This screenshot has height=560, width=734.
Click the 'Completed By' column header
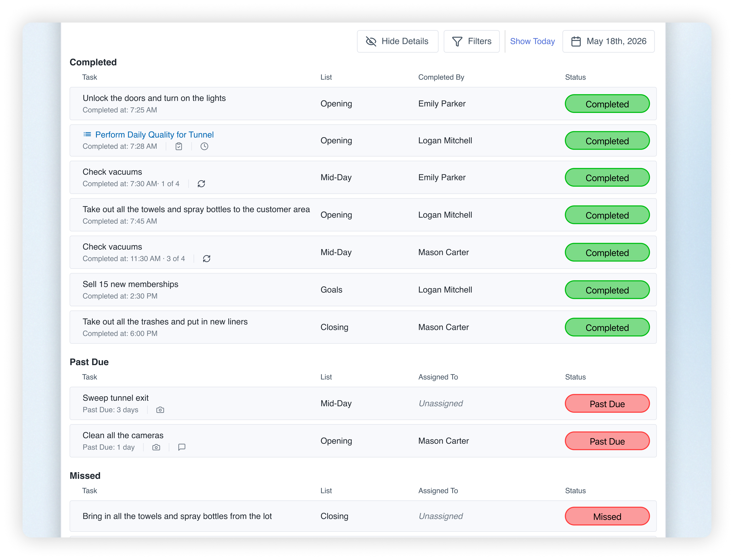pyautogui.click(x=441, y=77)
